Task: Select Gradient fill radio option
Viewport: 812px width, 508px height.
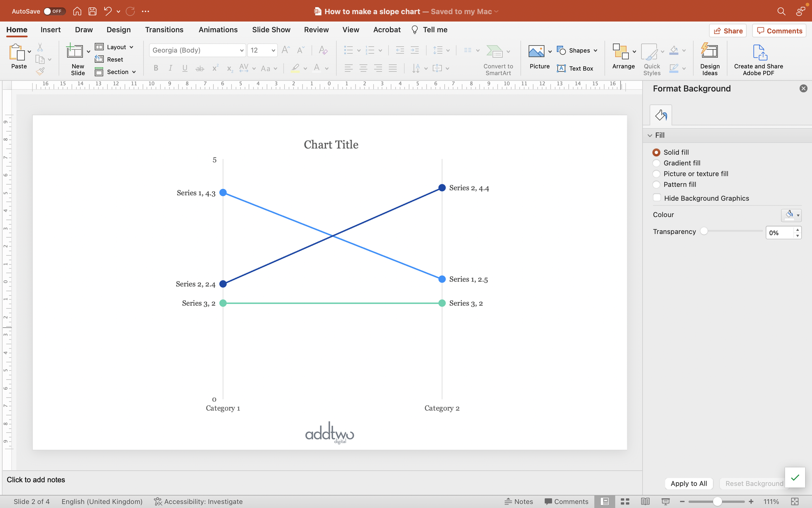Action: 656,163
